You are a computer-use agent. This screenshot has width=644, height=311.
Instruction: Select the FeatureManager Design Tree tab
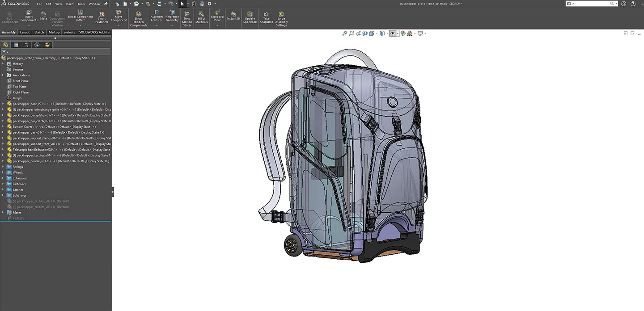coord(6,45)
